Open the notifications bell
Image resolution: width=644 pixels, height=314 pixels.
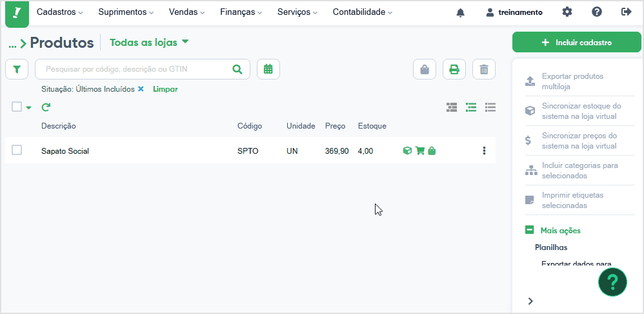click(x=460, y=13)
